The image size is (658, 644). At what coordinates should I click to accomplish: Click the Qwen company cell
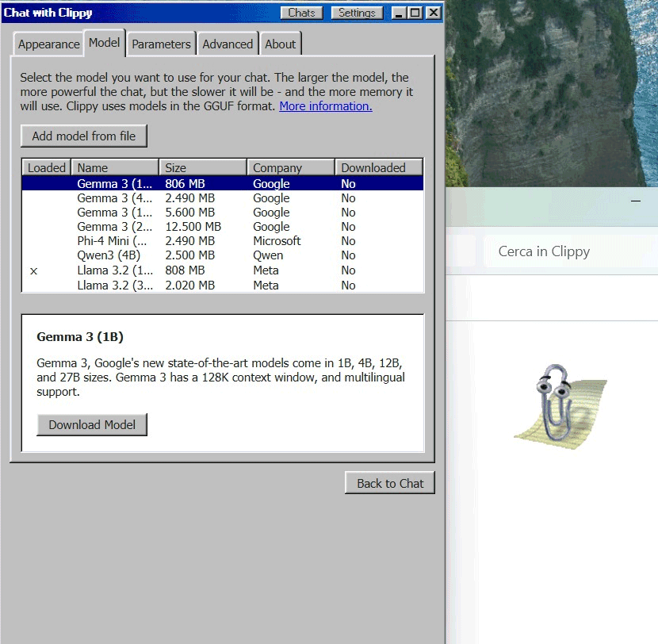coord(268,255)
